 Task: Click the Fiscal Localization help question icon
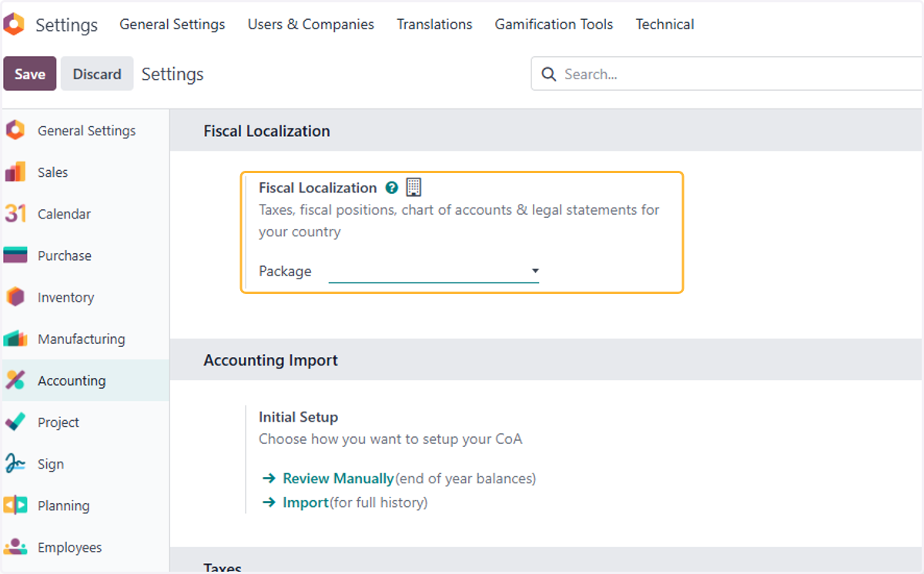point(392,188)
